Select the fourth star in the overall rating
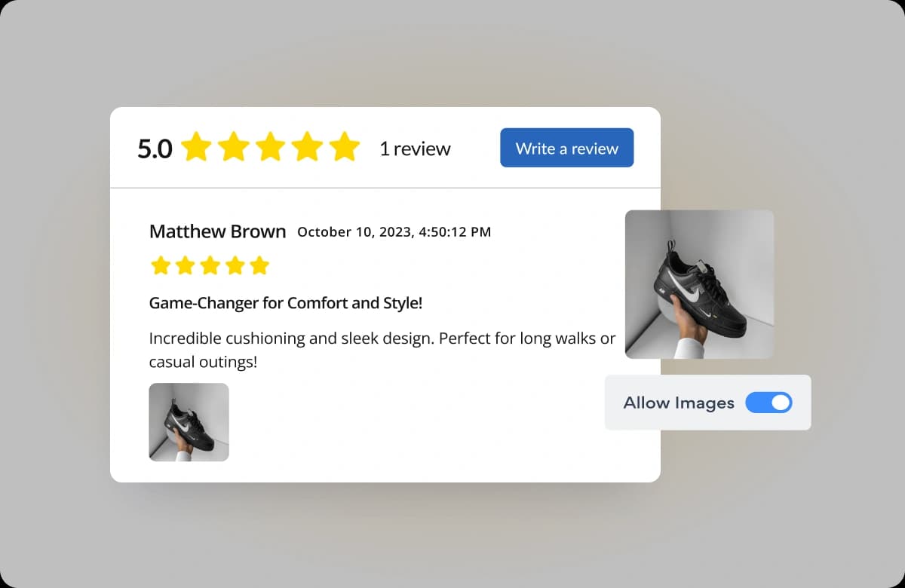Image resolution: width=905 pixels, height=588 pixels. coord(307,147)
